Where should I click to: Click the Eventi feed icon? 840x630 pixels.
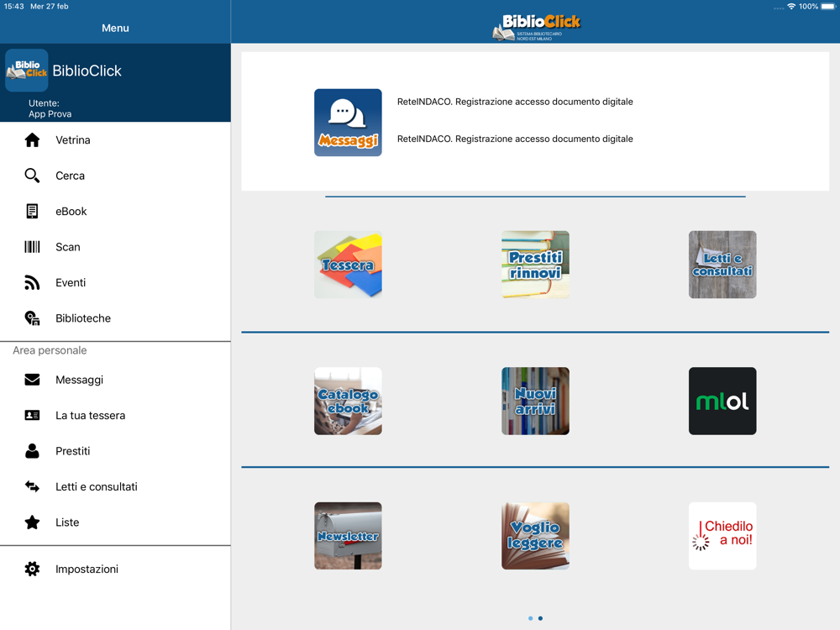32,282
